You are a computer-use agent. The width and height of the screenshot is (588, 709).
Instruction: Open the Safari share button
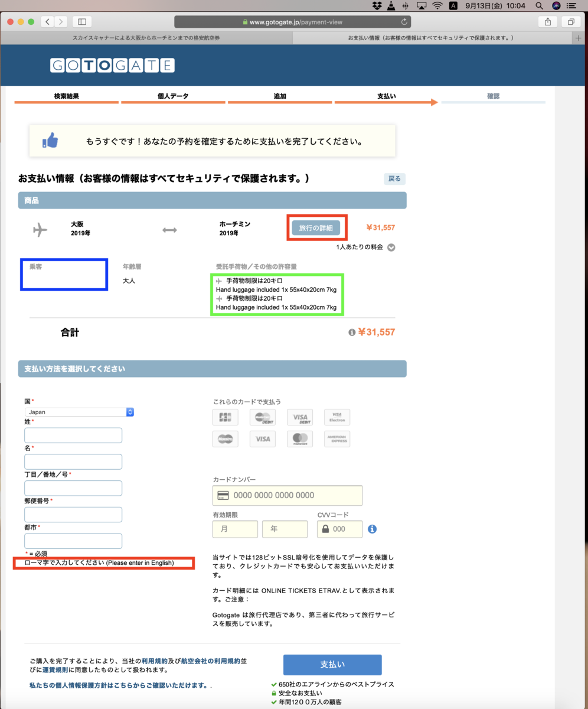tap(548, 22)
